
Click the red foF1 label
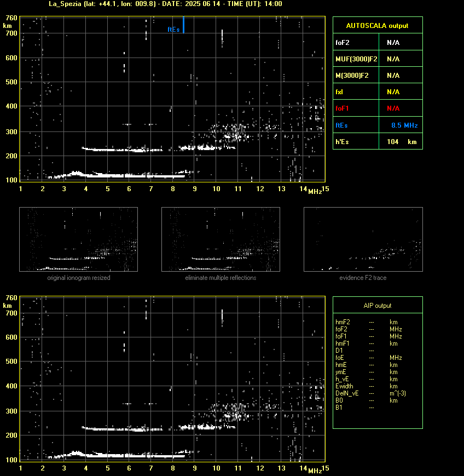pyautogui.click(x=342, y=108)
